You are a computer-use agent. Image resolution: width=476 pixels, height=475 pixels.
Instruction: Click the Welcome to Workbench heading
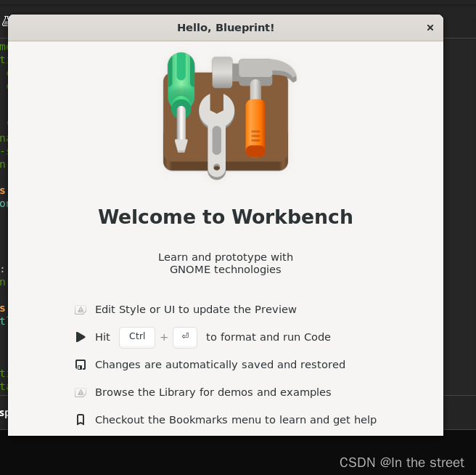226,216
